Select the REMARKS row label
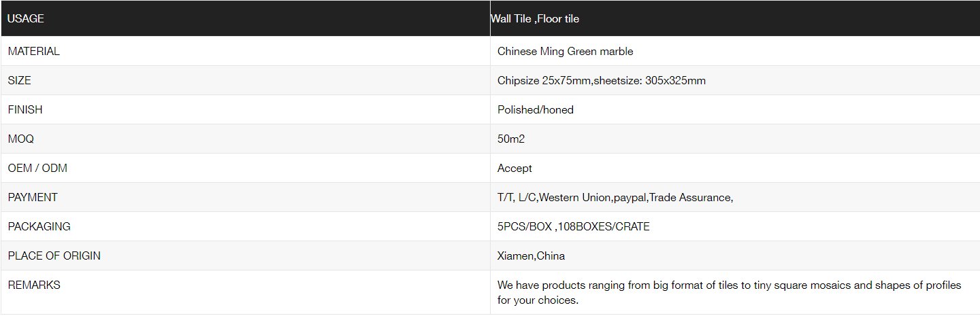Image resolution: width=980 pixels, height=316 pixels. tap(34, 285)
